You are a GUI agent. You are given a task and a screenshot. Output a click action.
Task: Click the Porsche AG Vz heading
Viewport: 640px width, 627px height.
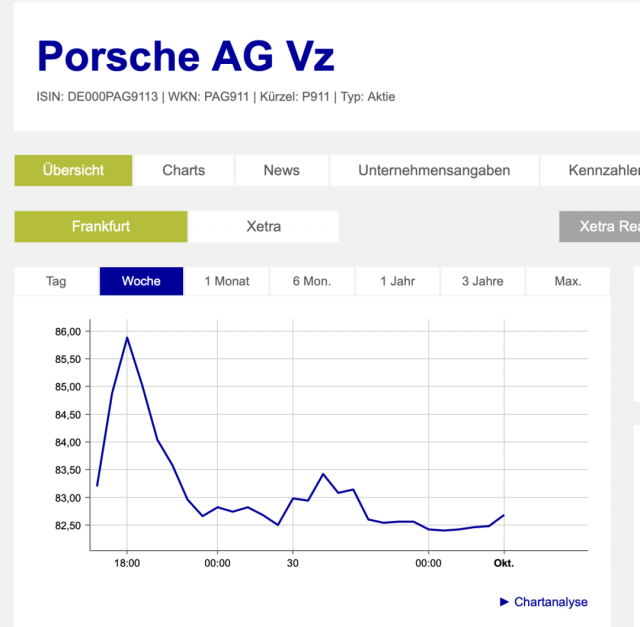(x=186, y=56)
